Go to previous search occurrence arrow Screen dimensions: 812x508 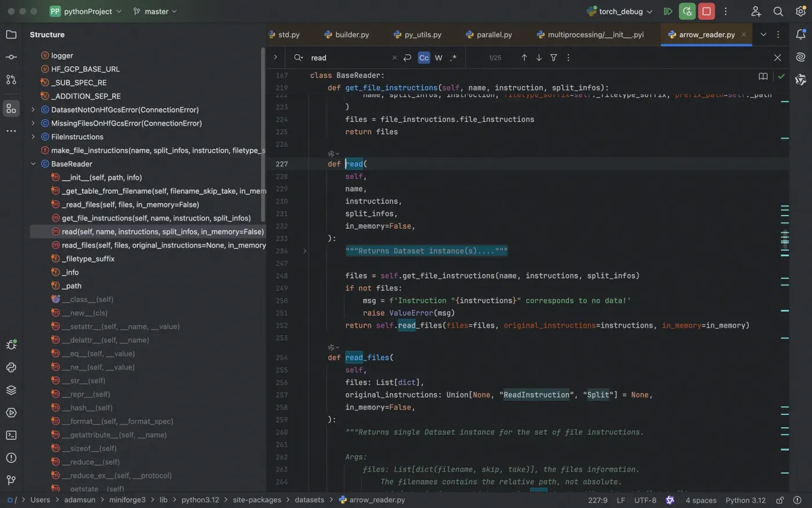click(x=524, y=57)
